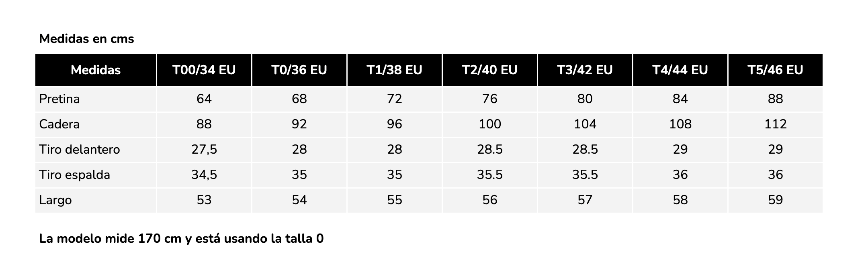Click the Pretina row label
868x264 pixels.
(59, 99)
